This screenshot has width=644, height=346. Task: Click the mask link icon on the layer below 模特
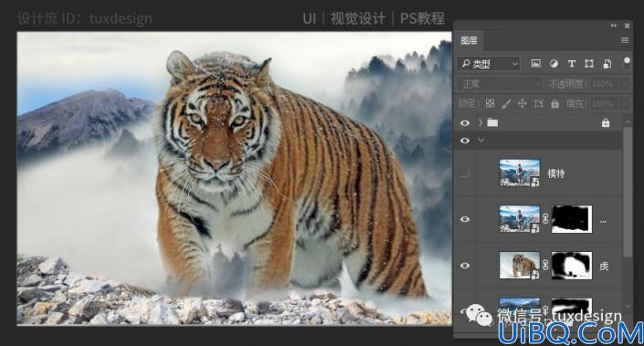click(545, 219)
